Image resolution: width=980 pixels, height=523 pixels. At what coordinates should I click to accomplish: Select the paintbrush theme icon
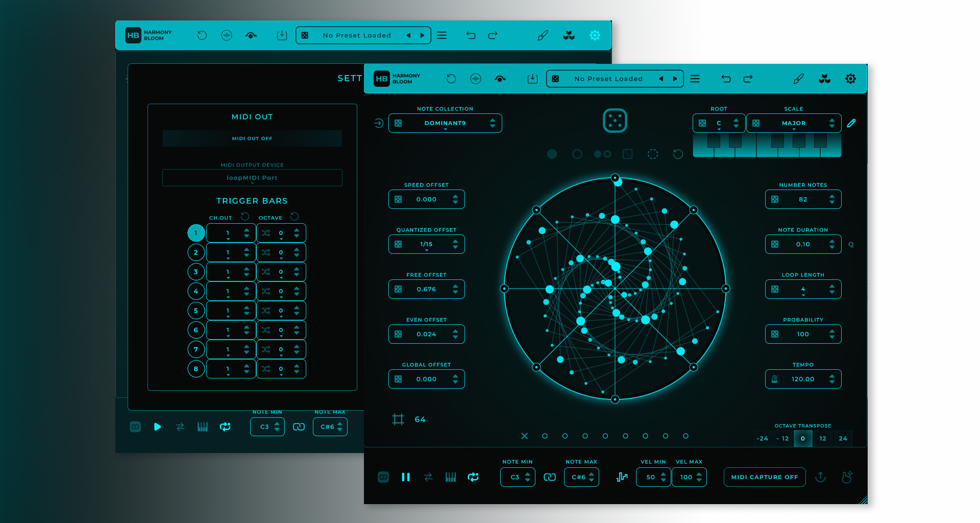[x=799, y=78]
